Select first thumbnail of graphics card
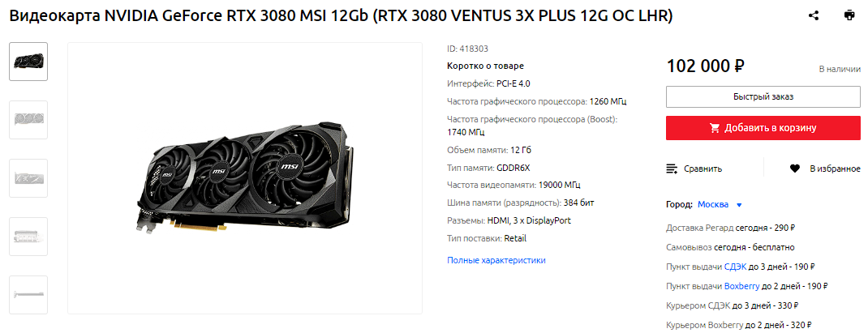The height and width of the screenshot is (333, 868). (x=28, y=62)
